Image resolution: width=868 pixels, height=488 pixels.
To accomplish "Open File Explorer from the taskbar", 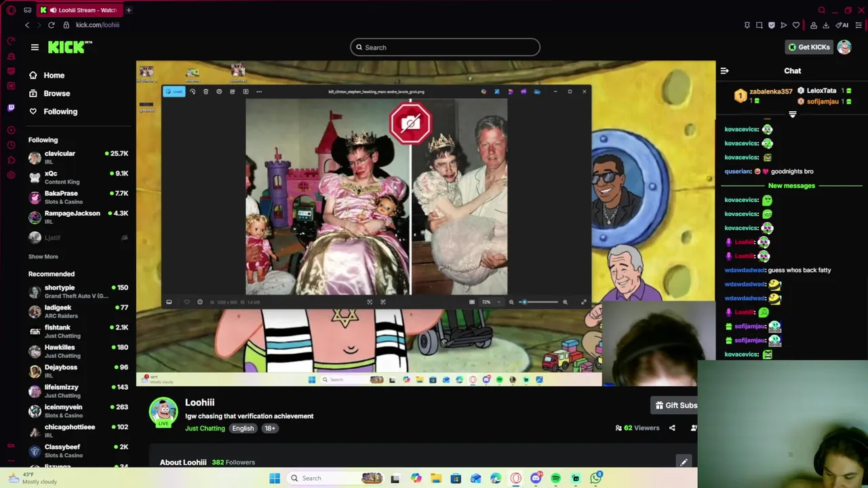I will click(x=436, y=479).
